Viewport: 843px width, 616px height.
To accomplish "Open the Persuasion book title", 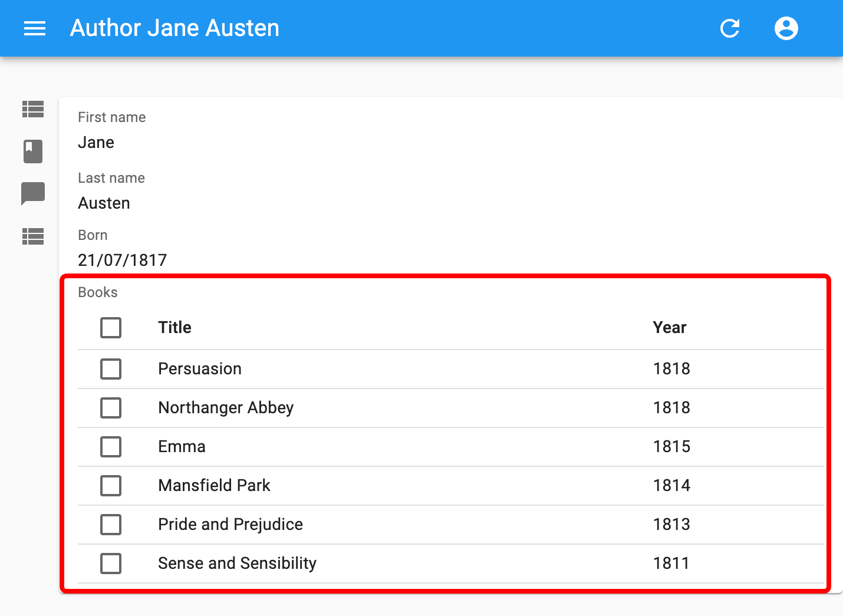I will pyautogui.click(x=200, y=369).
